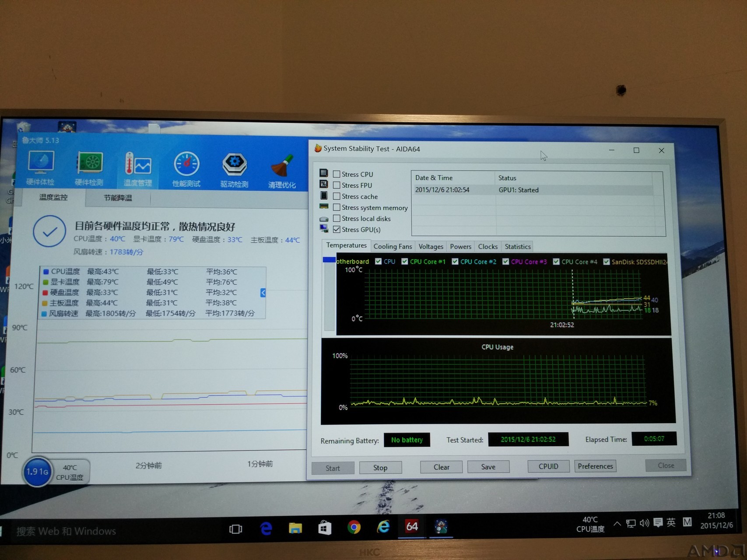Click the Date & Time column header
747x560 pixels.
pyautogui.click(x=453, y=178)
